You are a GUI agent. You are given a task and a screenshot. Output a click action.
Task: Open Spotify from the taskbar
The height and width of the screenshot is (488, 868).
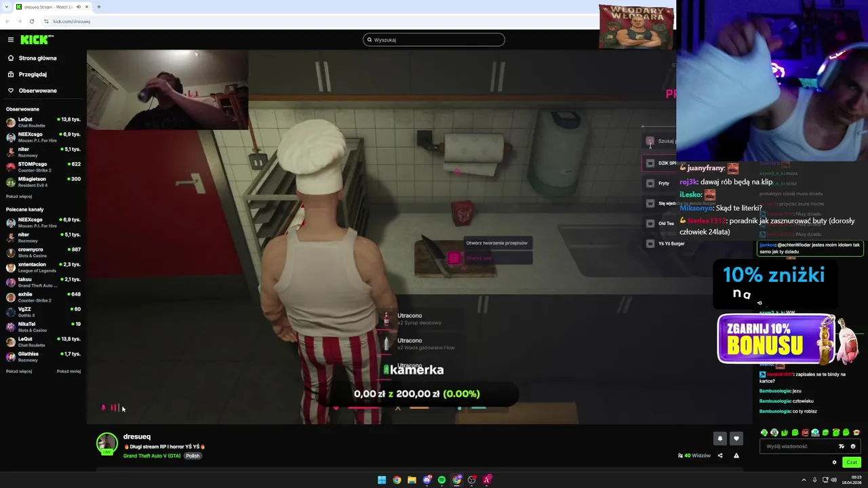point(442,480)
